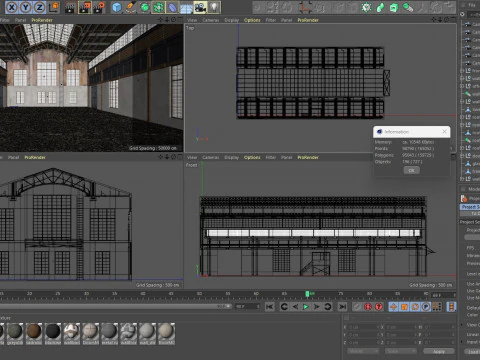Click the timeline layout icon at far right
The width and height of the screenshot is (480, 360).
coord(451,307)
